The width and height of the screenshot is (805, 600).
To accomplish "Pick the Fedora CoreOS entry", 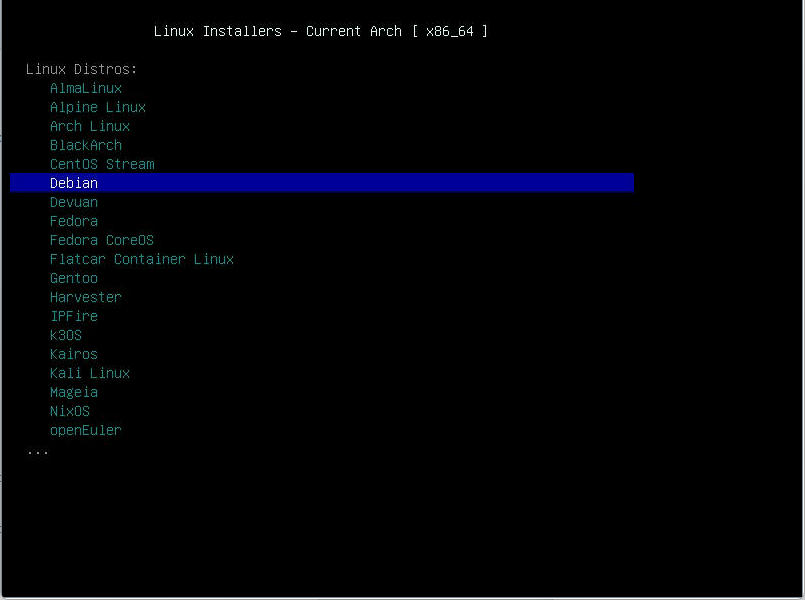I will click(102, 240).
